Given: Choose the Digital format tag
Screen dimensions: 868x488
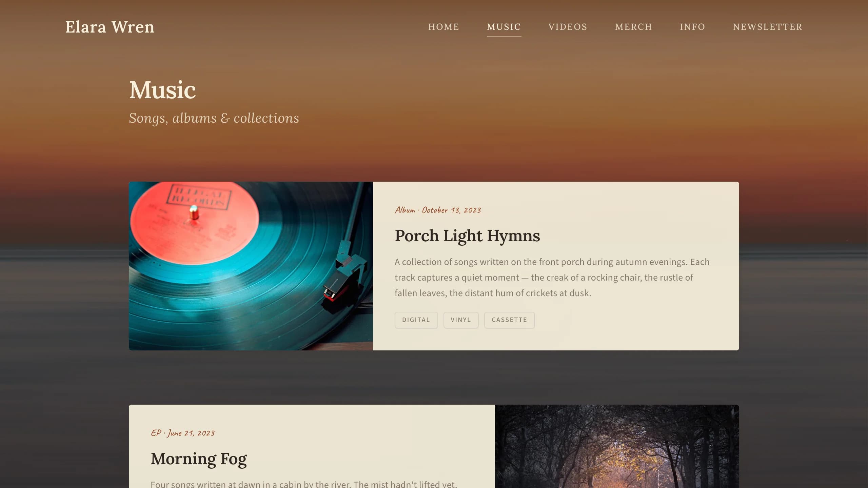Looking at the screenshot, I should tap(416, 320).
